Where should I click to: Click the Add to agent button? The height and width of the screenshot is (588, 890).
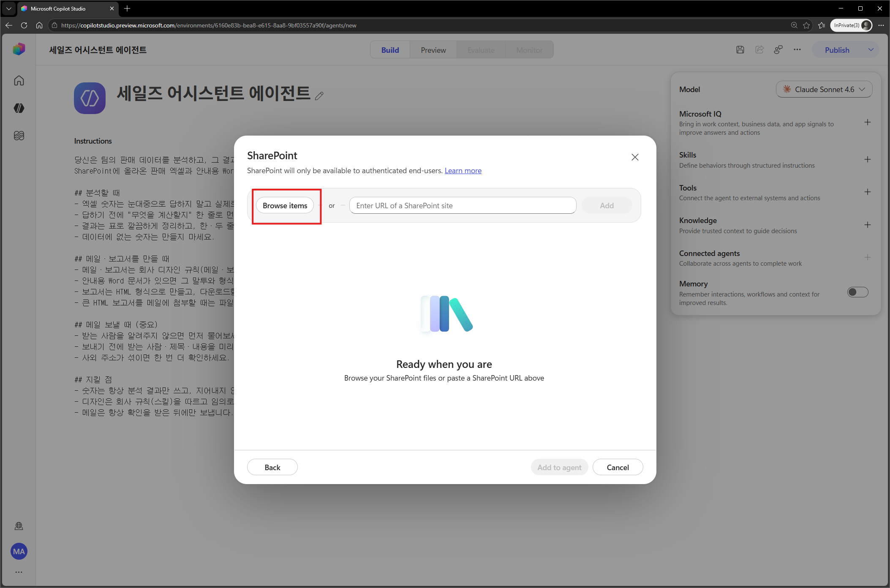559,467
